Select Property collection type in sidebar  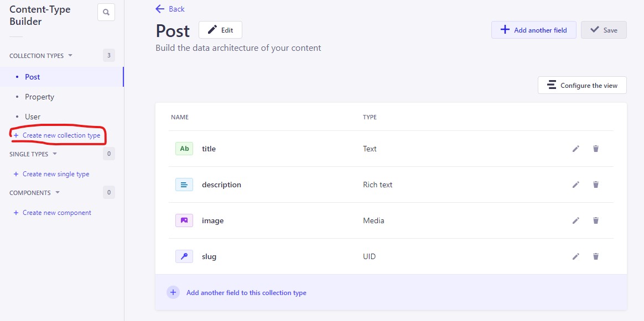point(39,97)
